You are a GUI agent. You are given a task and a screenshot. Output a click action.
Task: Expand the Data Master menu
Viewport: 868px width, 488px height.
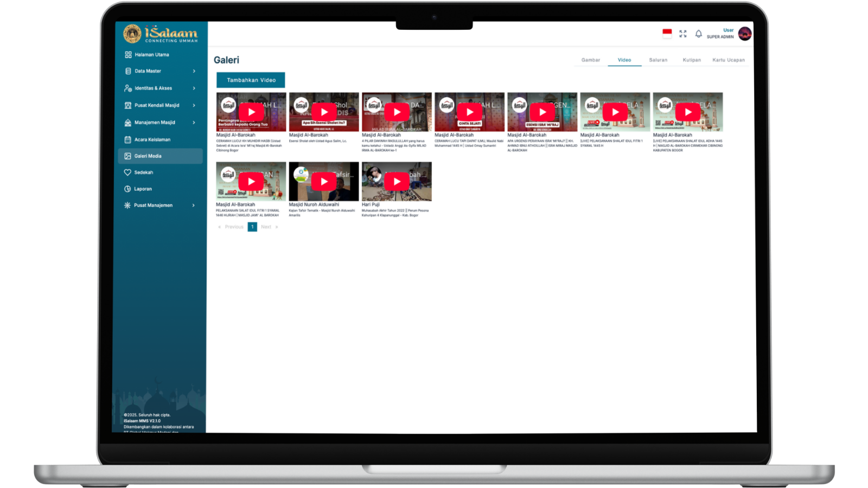coord(194,71)
